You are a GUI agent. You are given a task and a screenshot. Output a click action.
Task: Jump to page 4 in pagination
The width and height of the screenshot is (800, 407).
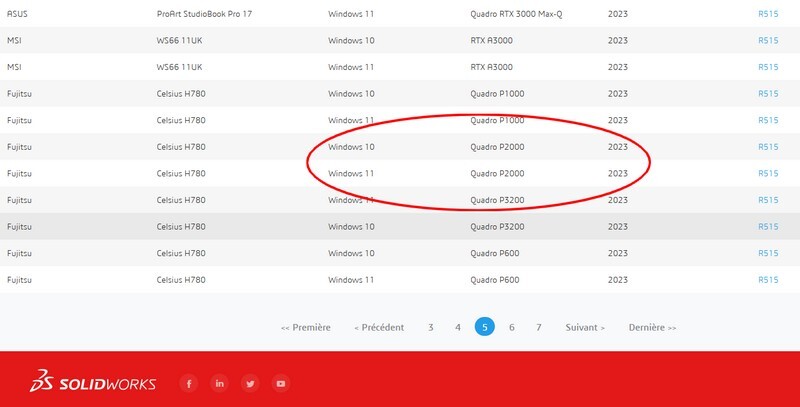pyautogui.click(x=458, y=327)
